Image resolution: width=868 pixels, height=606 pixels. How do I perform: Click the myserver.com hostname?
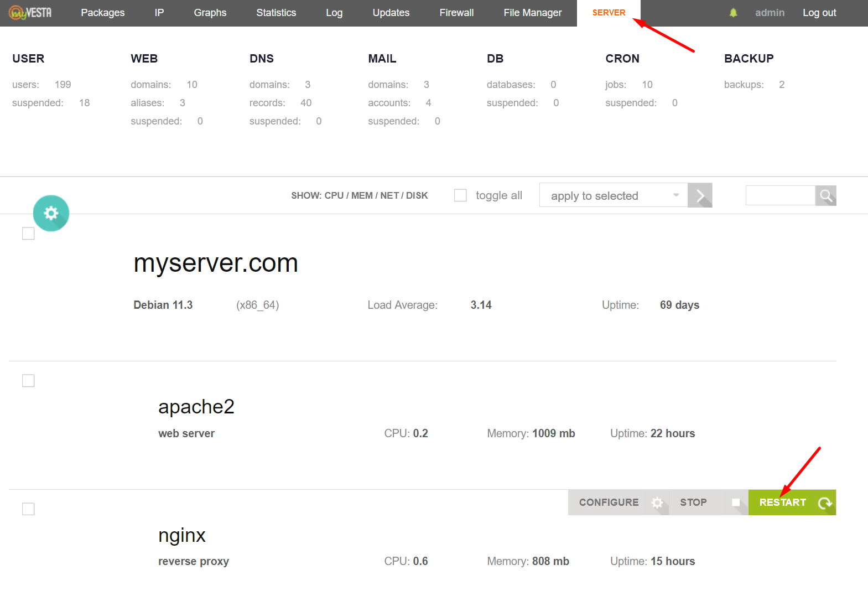point(216,263)
